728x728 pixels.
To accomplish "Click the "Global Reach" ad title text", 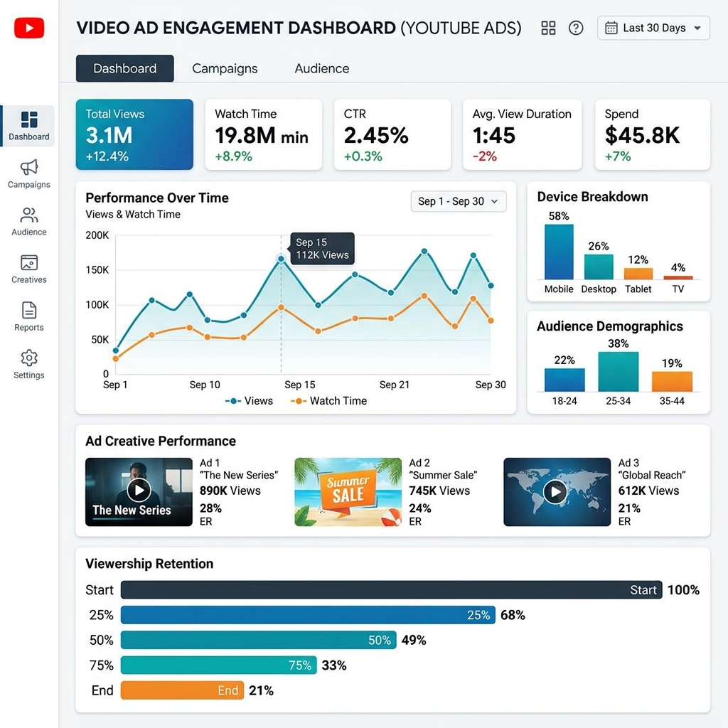I will point(652,476).
